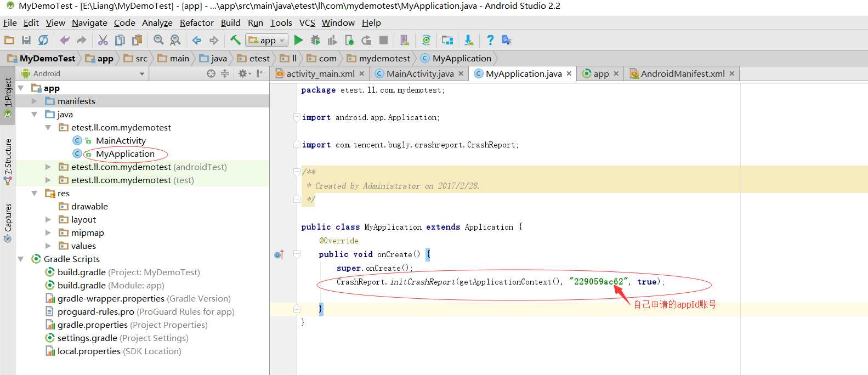This screenshot has height=375, width=868.
Task: Collapse the java folder node
Action: [x=35, y=115]
